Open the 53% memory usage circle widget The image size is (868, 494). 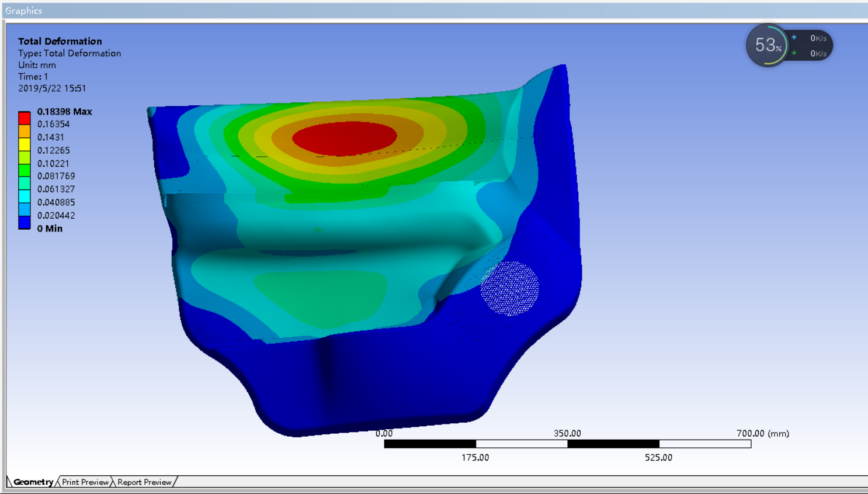pos(768,45)
